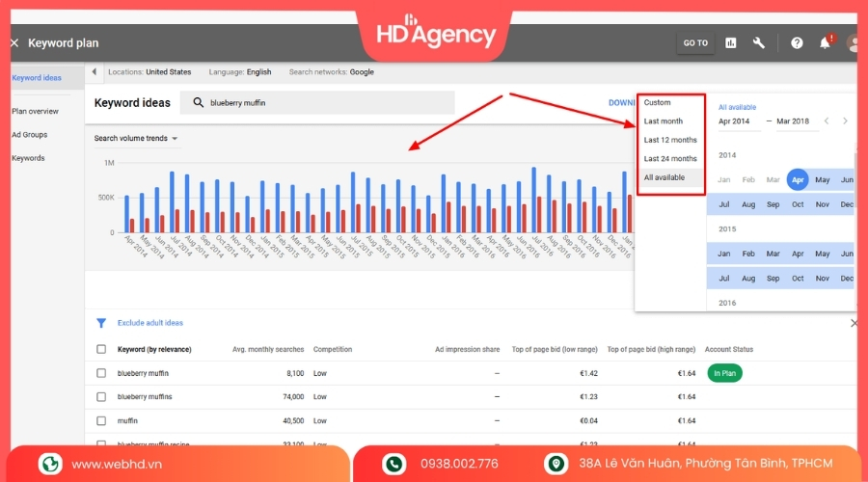Click the www.webhd.vn globe icon

(x=50, y=464)
